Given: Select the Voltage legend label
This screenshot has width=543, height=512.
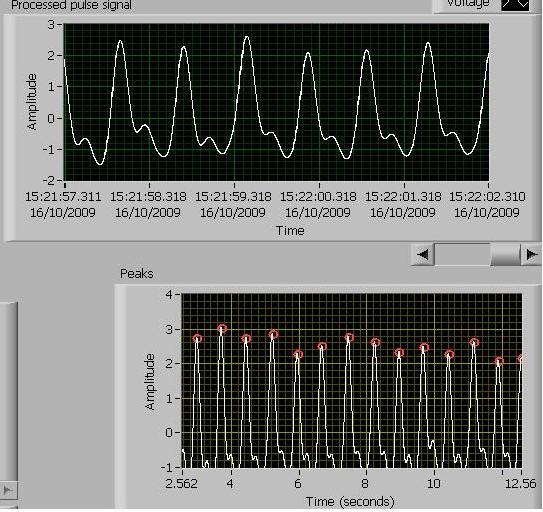Looking at the screenshot, I should pyautogui.click(x=468, y=3).
